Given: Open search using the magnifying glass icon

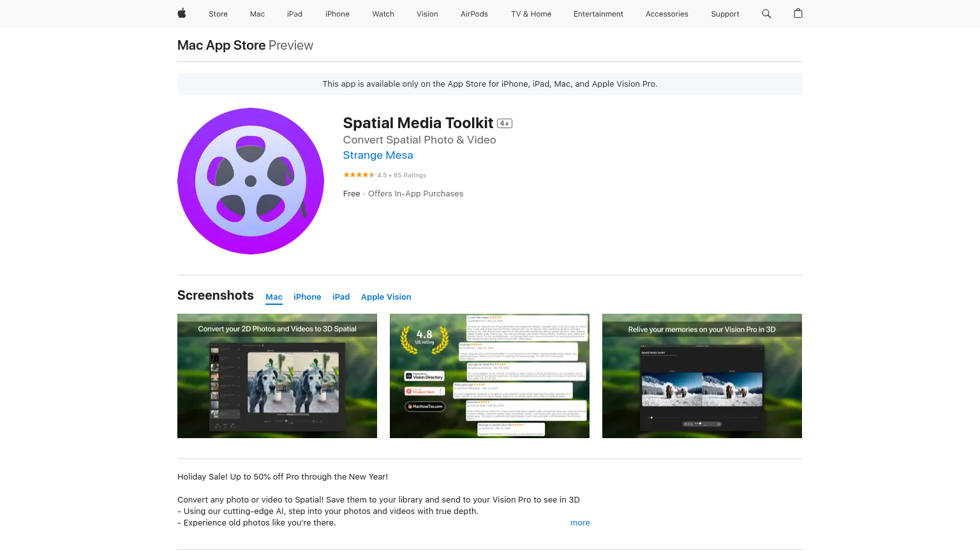Looking at the screenshot, I should tap(766, 13).
